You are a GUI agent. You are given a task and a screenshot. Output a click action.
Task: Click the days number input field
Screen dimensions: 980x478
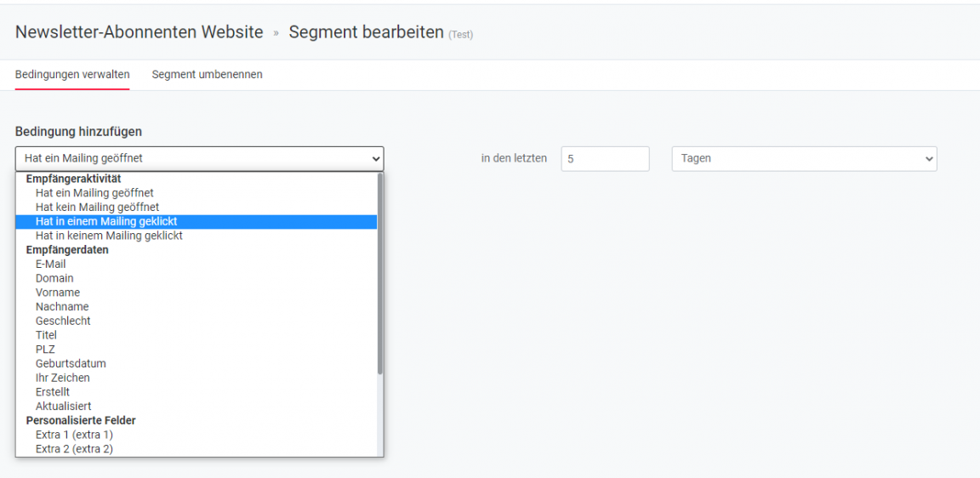(x=605, y=159)
